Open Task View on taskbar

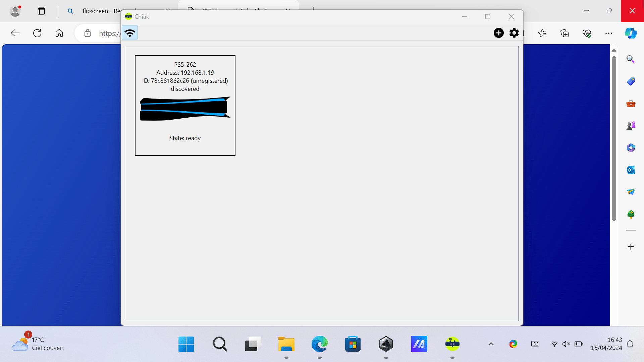click(x=253, y=344)
